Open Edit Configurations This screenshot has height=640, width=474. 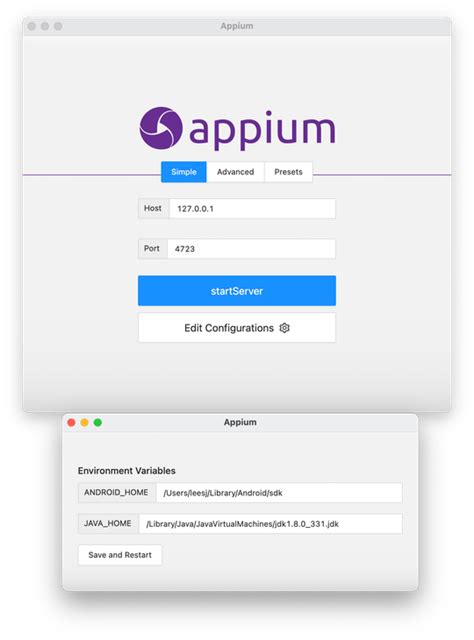(237, 328)
